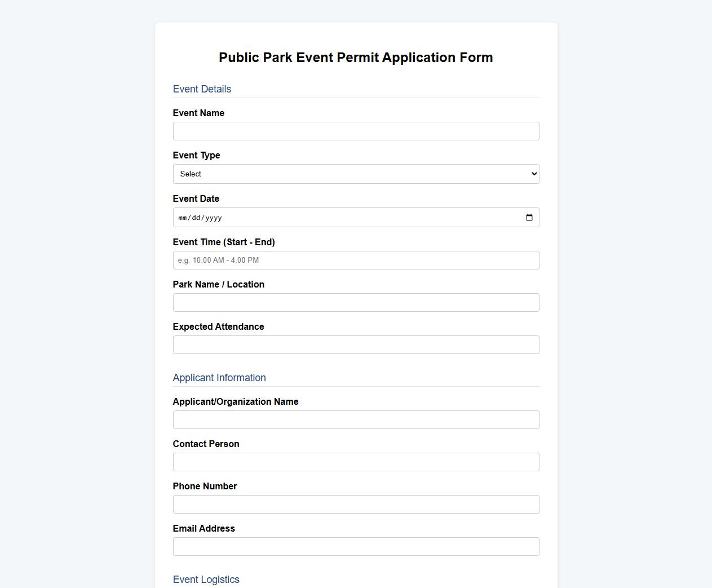The height and width of the screenshot is (588, 712).
Task: Open the Event Type select menu
Action: (356, 174)
